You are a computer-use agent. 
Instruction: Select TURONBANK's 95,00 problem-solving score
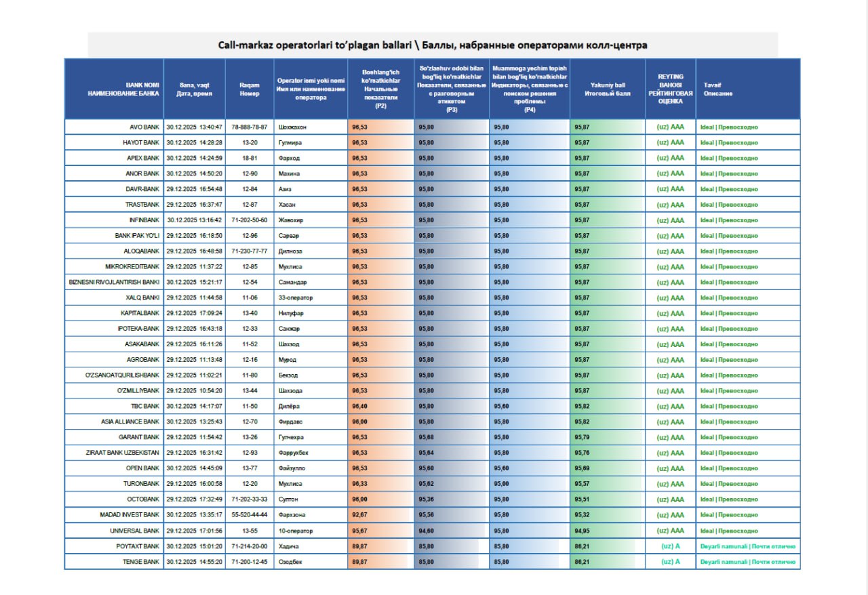(502, 484)
